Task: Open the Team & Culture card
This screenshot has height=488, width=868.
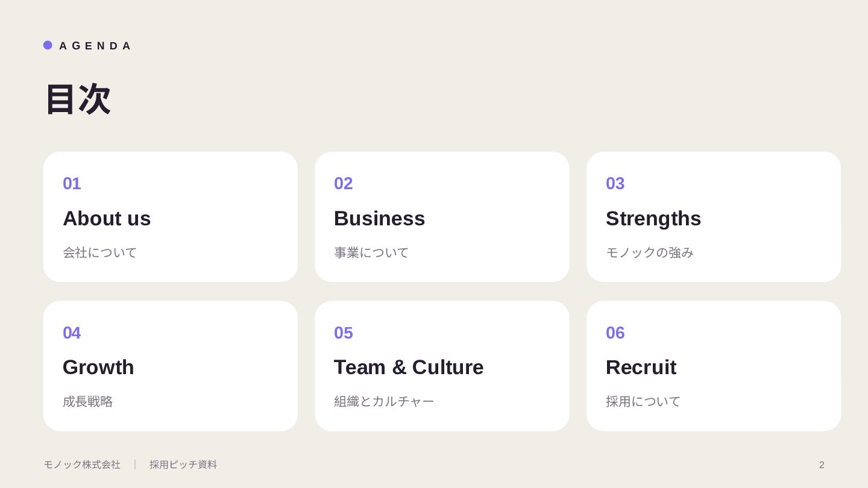Action: pos(442,366)
